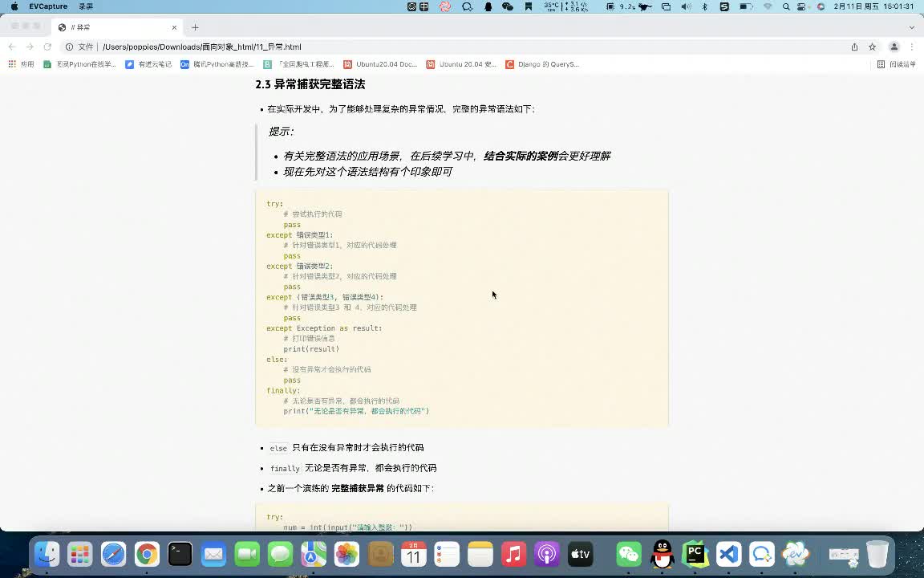Open Spotlight search in menu bar
Viewport: 924px width, 578px height.
click(x=786, y=6)
